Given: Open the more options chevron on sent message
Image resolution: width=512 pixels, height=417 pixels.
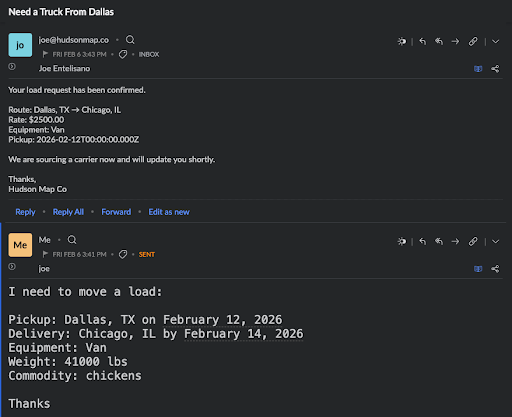Looking at the screenshot, I should point(496,242).
